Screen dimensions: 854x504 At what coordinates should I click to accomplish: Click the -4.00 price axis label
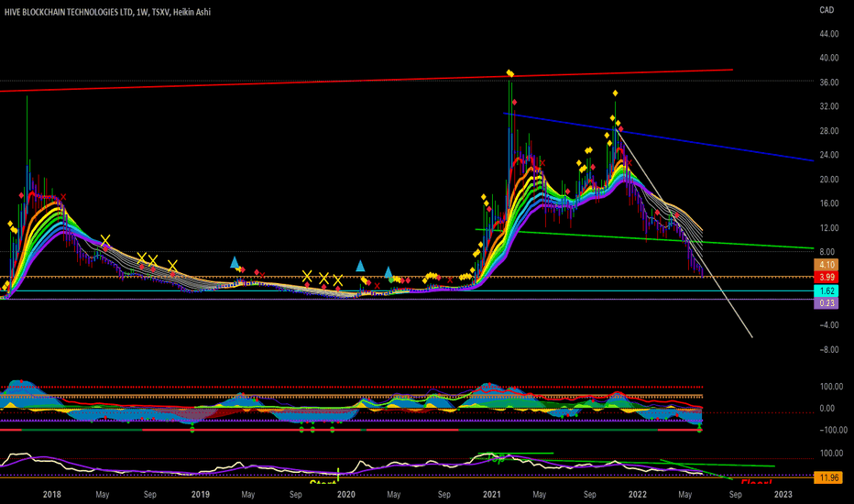tap(829, 324)
